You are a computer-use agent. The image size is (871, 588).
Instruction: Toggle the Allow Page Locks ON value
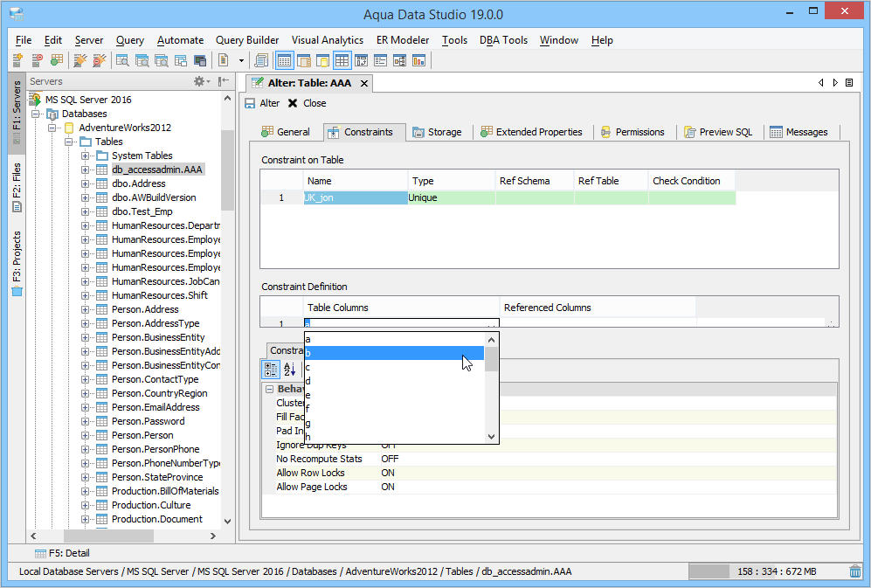[x=388, y=487]
